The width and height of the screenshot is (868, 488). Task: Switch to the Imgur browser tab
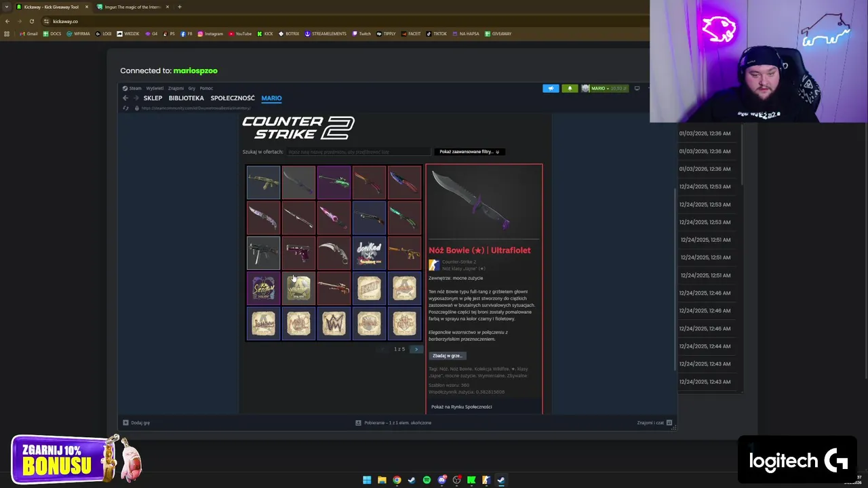[132, 7]
